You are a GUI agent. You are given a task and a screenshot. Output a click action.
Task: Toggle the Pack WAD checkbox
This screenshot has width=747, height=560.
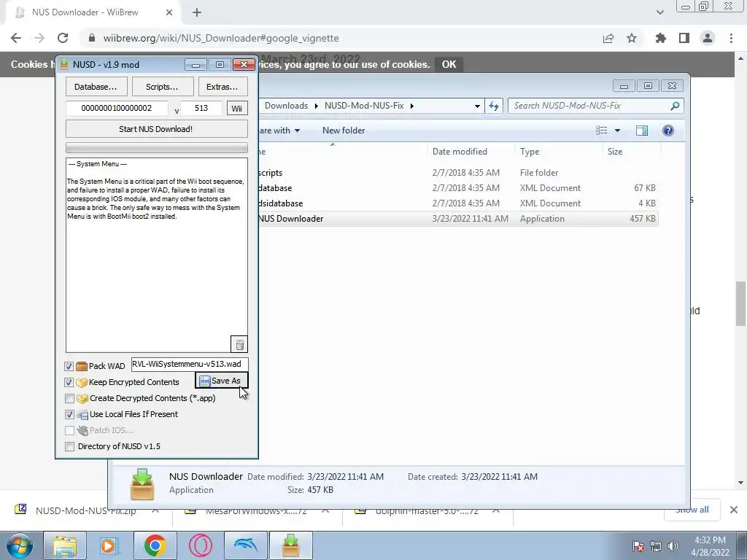coord(69,366)
